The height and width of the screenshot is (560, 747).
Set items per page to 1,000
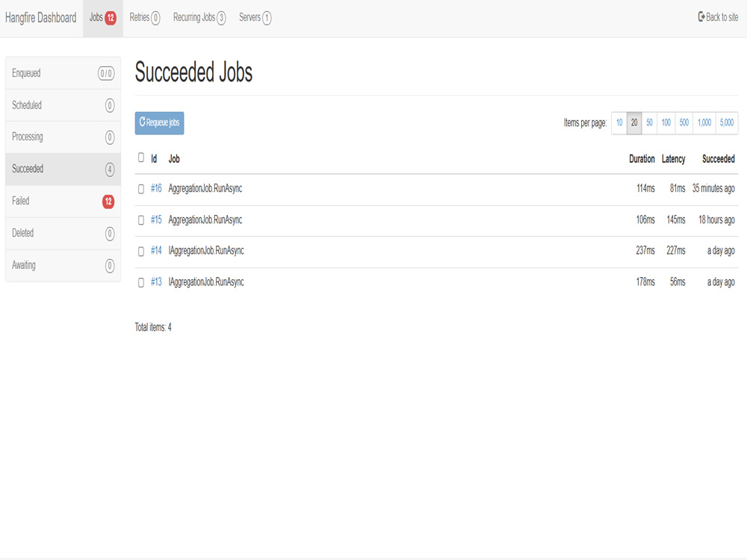(704, 123)
